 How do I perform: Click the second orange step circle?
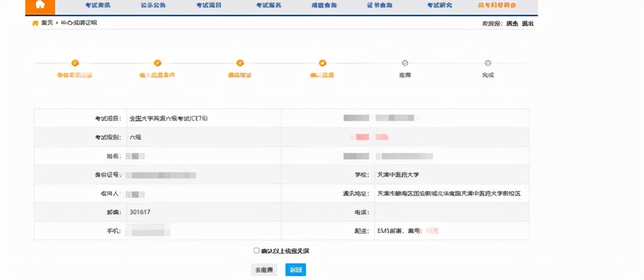(x=158, y=63)
